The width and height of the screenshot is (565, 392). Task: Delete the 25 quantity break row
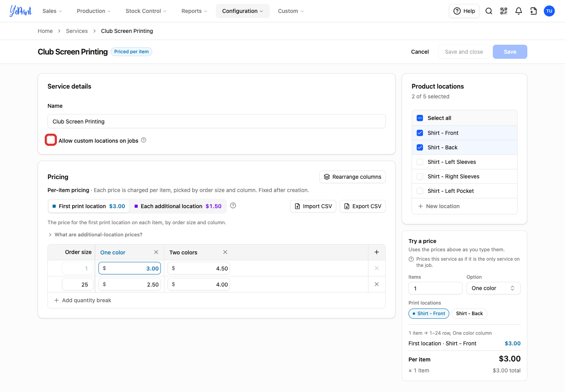(x=377, y=284)
